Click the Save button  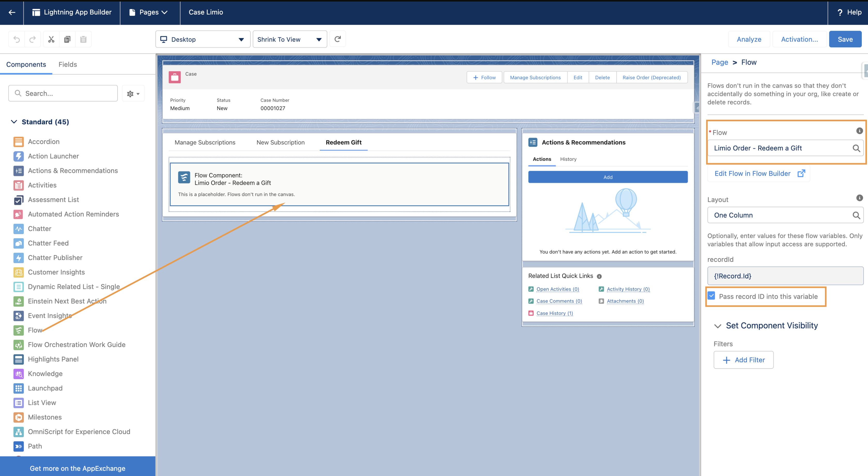(x=845, y=40)
